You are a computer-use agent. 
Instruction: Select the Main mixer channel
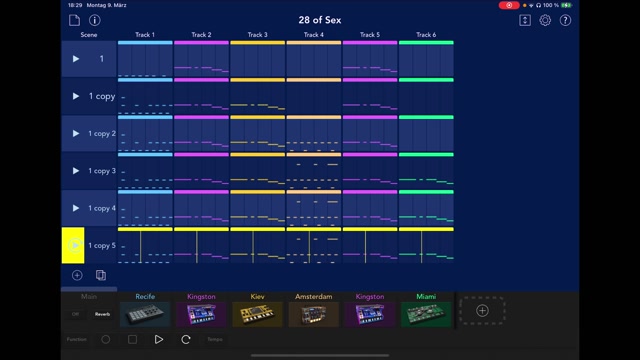tap(89, 297)
